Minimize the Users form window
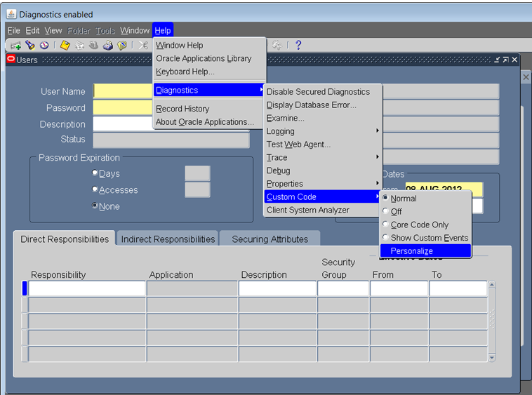Viewport: 532px width, 395px height. point(497,60)
